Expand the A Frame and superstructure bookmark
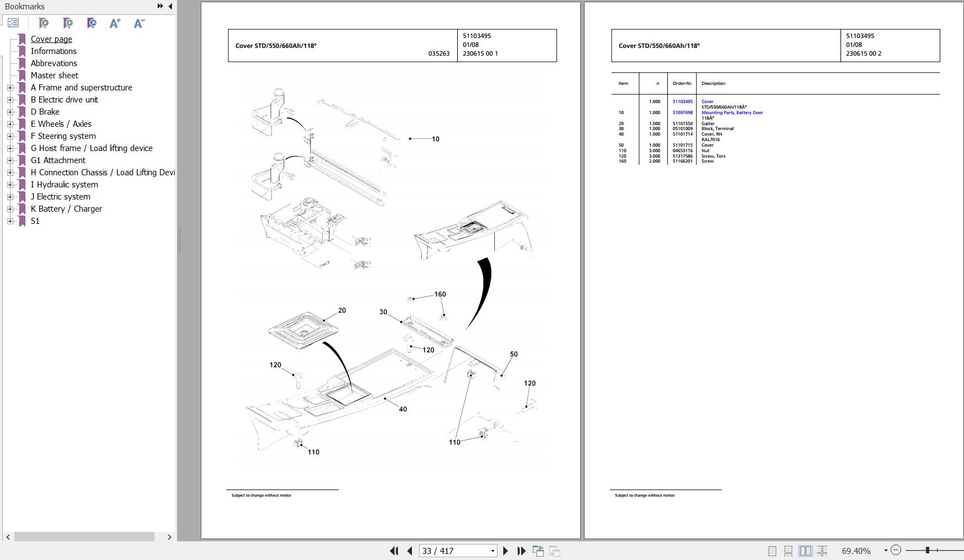The width and height of the screenshot is (964, 560). 10,88
